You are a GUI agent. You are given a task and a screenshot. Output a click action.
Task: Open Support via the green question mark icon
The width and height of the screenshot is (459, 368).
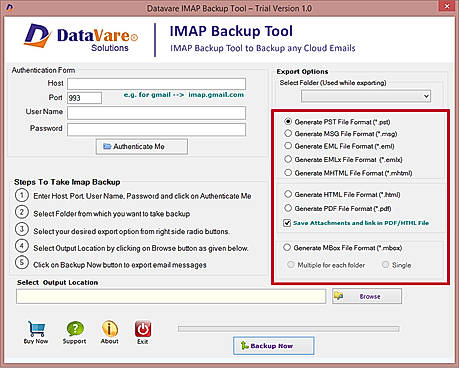pos(75,329)
